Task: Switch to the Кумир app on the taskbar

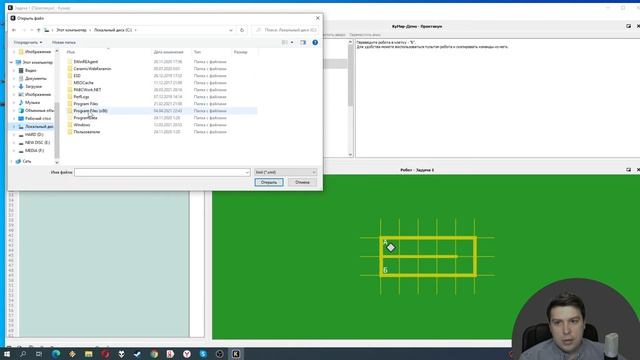Action: [236, 354]
